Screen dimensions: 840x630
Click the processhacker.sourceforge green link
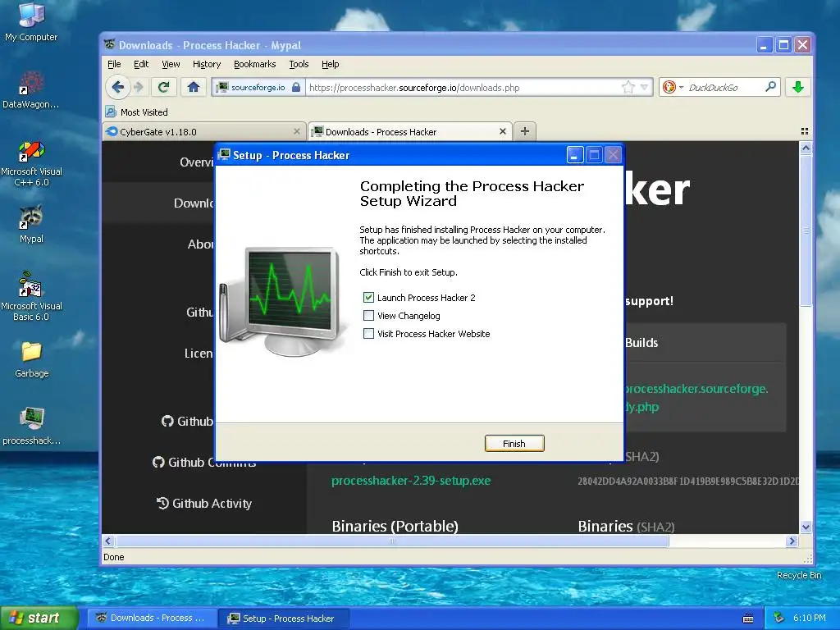(x=696, y=398)
